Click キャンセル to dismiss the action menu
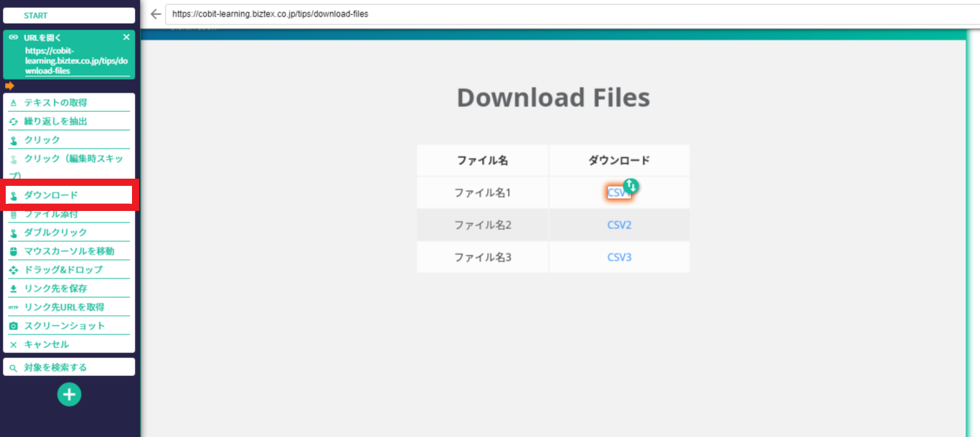This screenshot has width=980, height=437. (x=69, y=344)
